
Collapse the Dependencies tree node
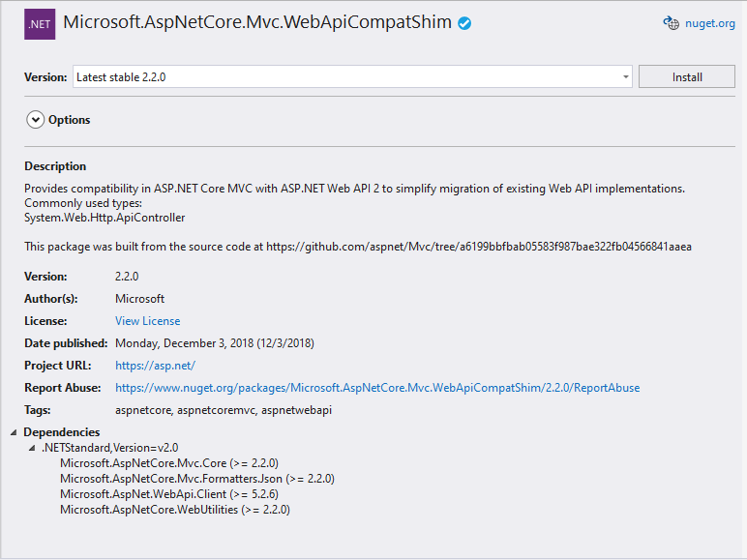click(x=14, y=432)
